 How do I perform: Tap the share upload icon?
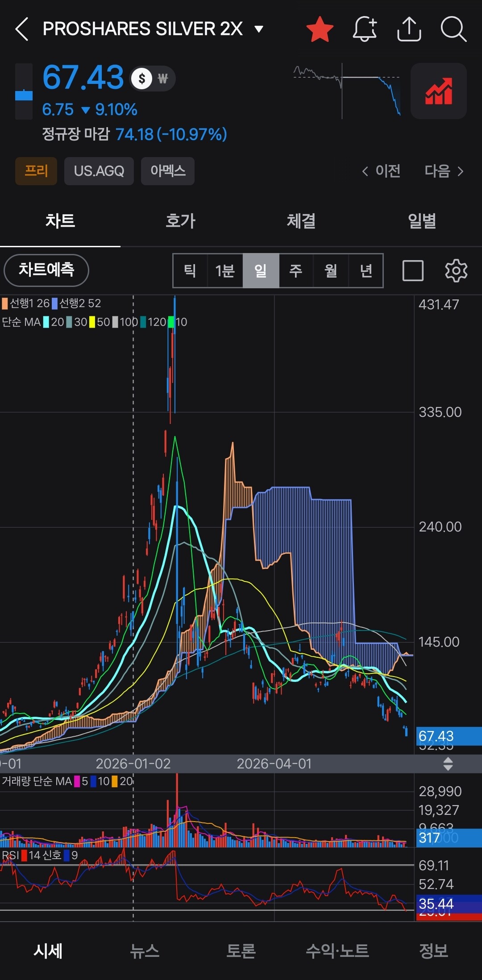pos(409,29)
